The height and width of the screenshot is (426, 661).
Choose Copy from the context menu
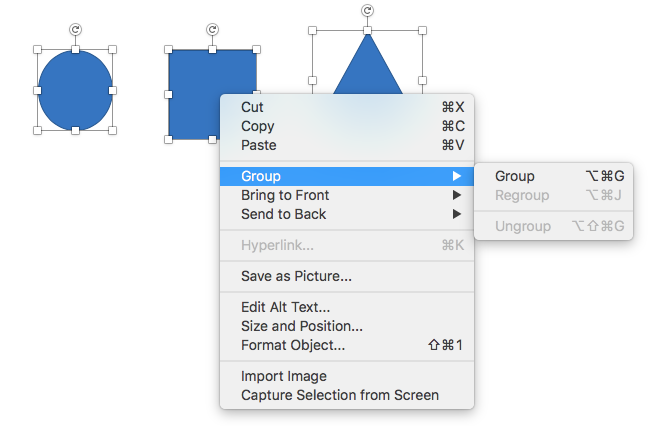coord(257,126)
